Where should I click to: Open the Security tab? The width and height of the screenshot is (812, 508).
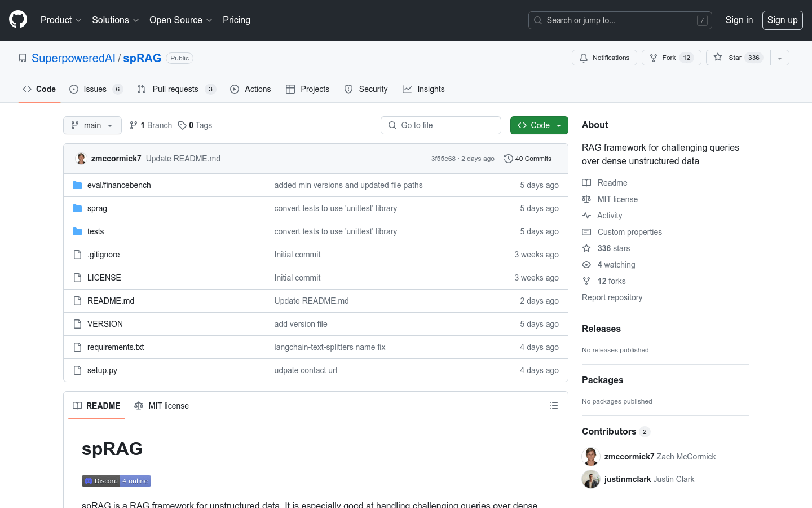366,89
